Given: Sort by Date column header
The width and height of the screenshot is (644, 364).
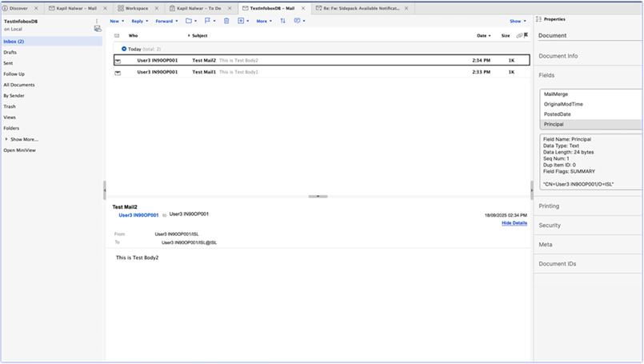Looking at the screenshot, I should 483,36.
